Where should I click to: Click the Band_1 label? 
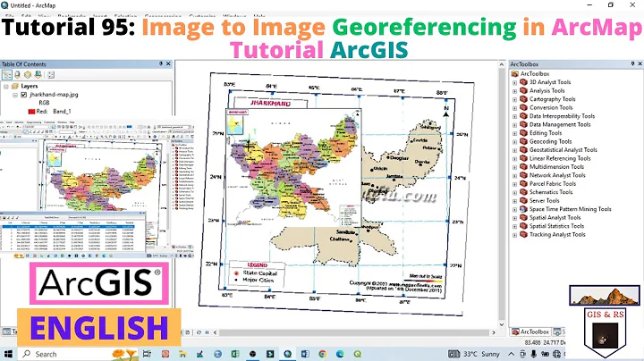pos(62,111)
